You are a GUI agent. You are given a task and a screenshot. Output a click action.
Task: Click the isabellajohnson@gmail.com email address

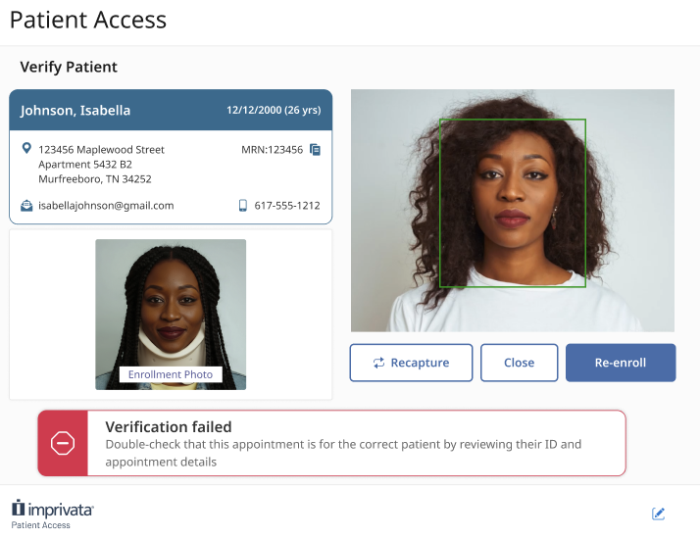106,206
